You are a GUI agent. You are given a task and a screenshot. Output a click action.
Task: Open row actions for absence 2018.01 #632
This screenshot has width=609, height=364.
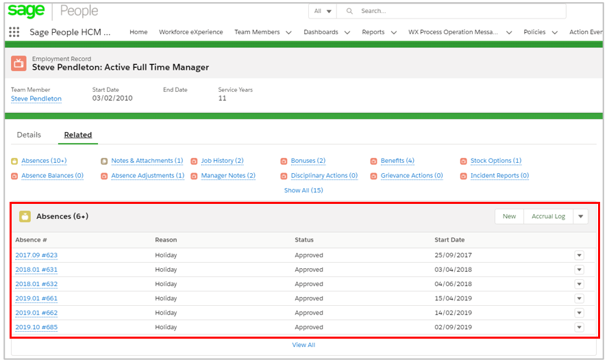coord(579,284)
